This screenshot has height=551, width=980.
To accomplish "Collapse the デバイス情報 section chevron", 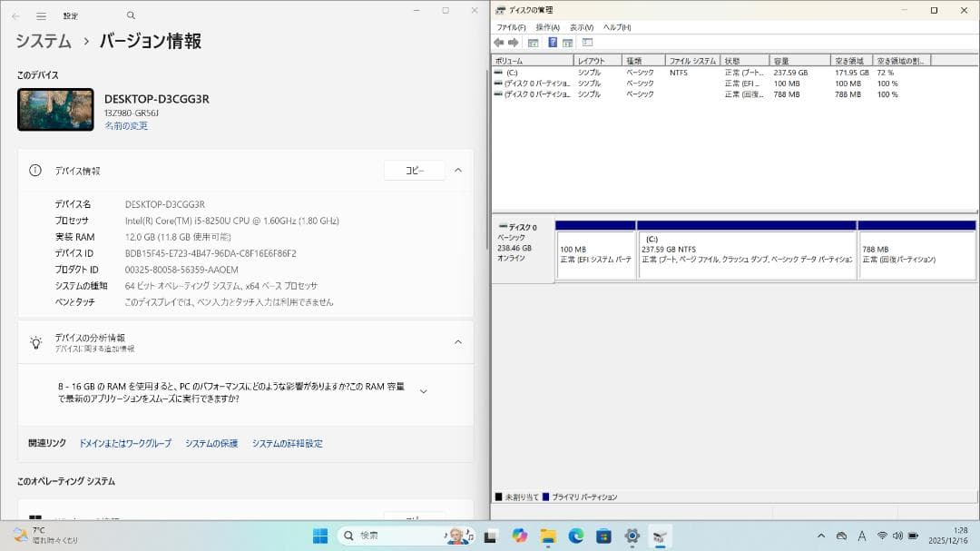I will 458,170.
